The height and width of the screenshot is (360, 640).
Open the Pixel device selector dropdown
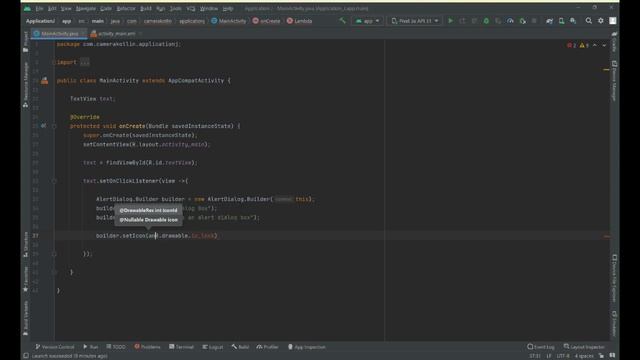(x=414, y=21)
